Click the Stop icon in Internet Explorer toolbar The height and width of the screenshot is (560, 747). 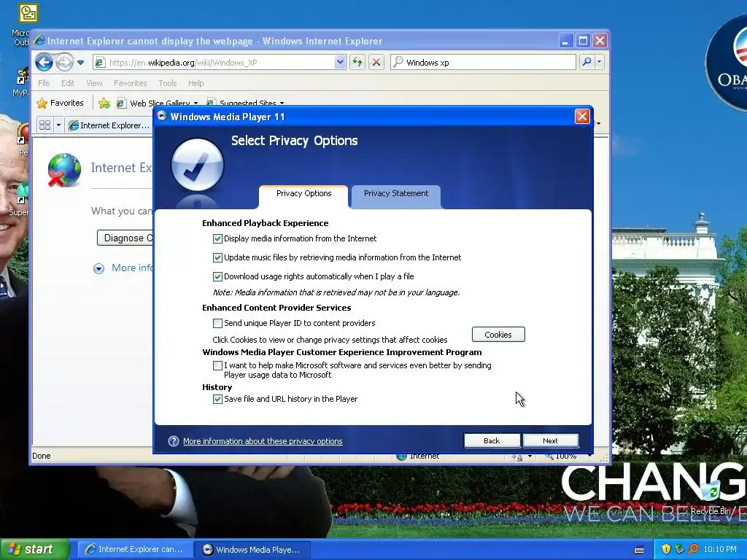tap(376, 62)
